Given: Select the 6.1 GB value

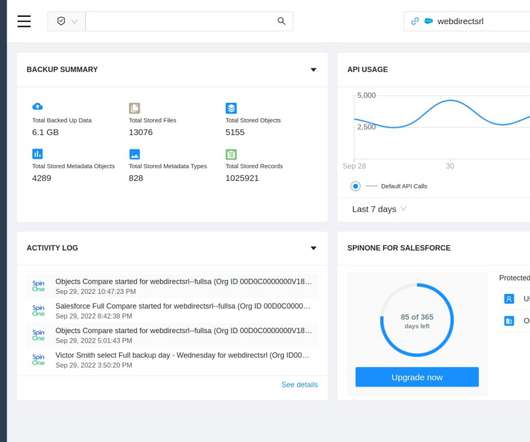Looking at the screenshot, I should (x=45, y=132).
